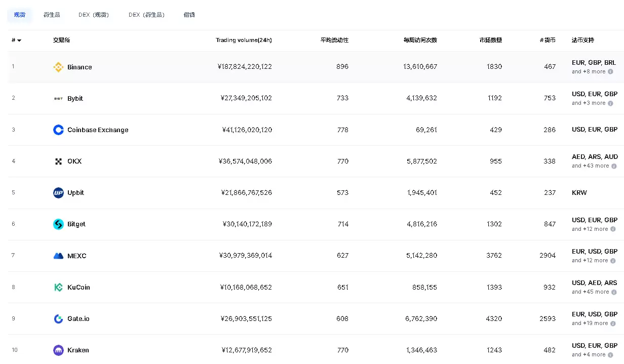Select the Coinbase Exchange logo icon

tap(58, 130)
